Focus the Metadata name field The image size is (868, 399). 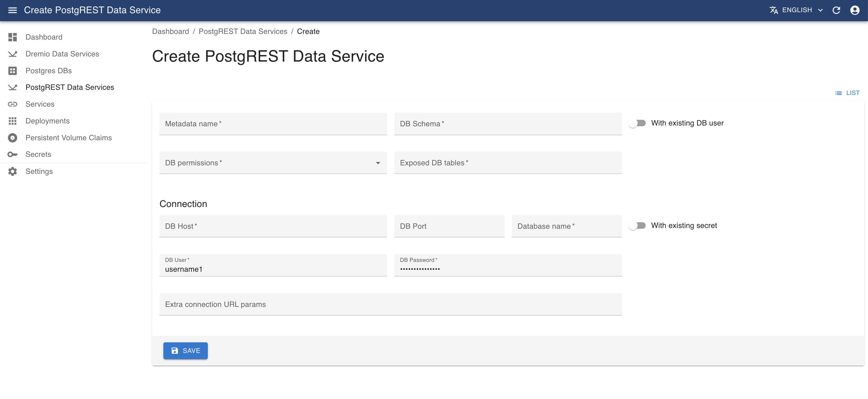click(273, 124)
